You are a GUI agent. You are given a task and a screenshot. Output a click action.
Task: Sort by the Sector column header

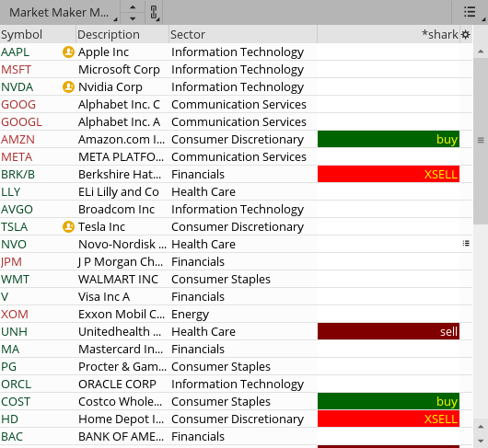[243, 35]
